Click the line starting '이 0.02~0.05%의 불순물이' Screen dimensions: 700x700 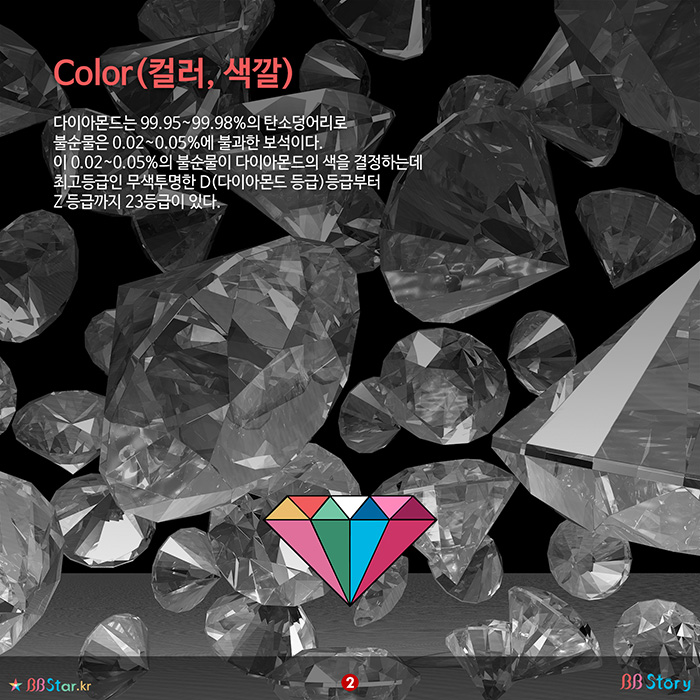click(x=238, y=162)
